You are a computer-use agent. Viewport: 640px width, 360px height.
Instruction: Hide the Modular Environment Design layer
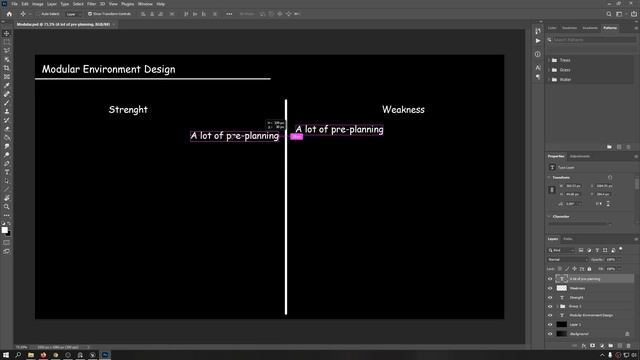click(x=550, y=316)
